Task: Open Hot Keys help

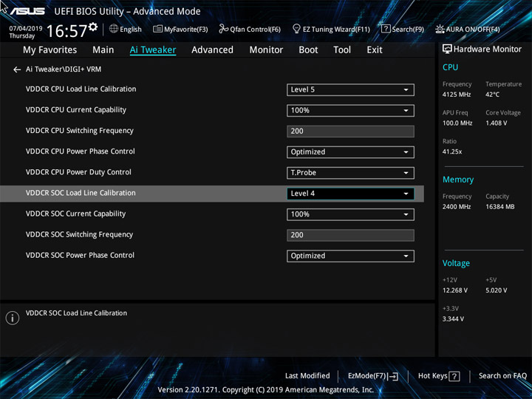Action: point(439,376)
